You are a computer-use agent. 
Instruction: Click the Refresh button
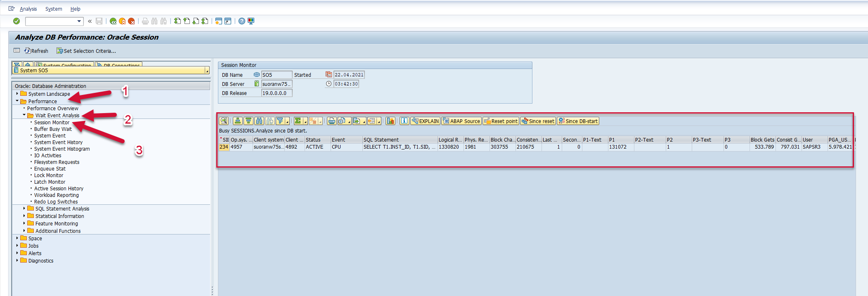click(x=36, y=51)
